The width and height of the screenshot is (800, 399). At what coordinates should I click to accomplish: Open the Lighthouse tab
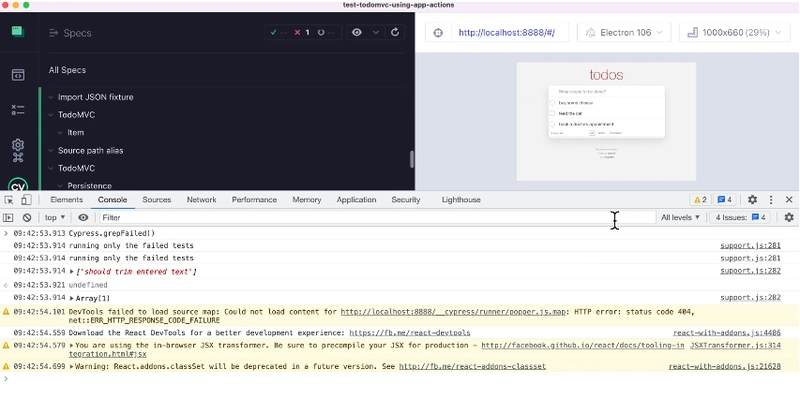coord(461,200)
